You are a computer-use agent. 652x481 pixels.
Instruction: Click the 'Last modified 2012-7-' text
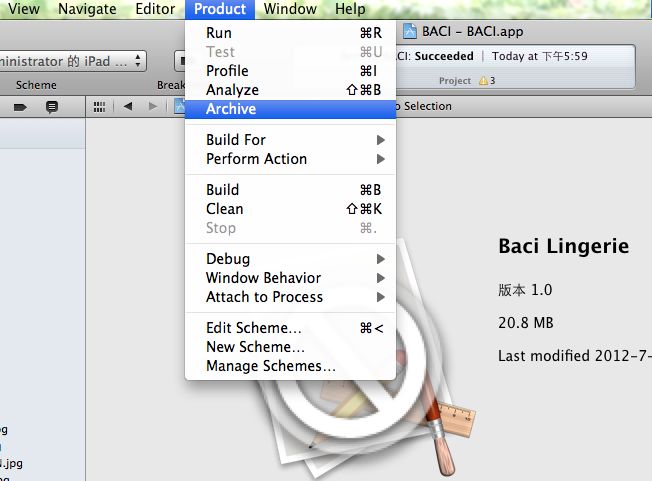click(575, 356)
